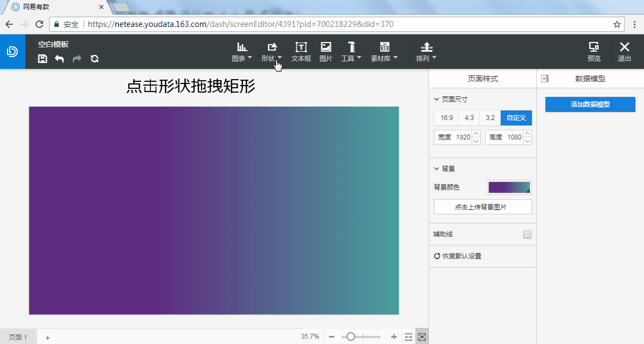Image resolution: width=644 pixels, height=344 pixels.
Task: Open the 素材库 material library
Action: pos(384,52)
